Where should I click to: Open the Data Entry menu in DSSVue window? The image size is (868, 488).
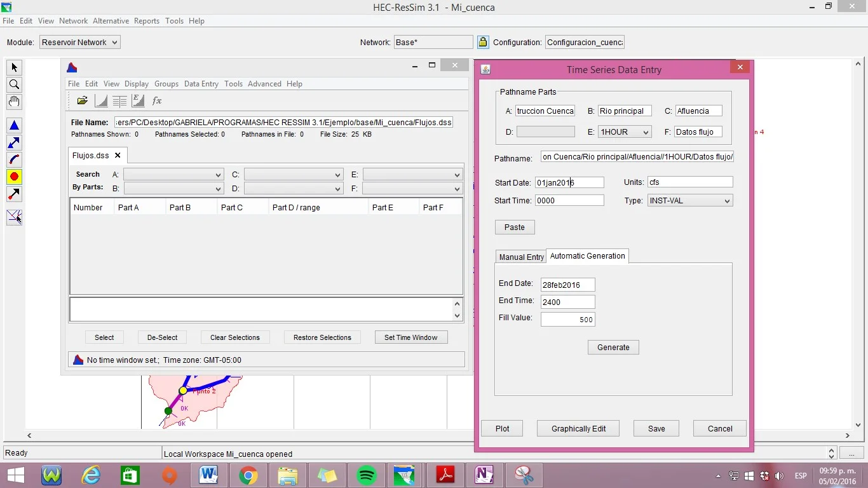201,83
